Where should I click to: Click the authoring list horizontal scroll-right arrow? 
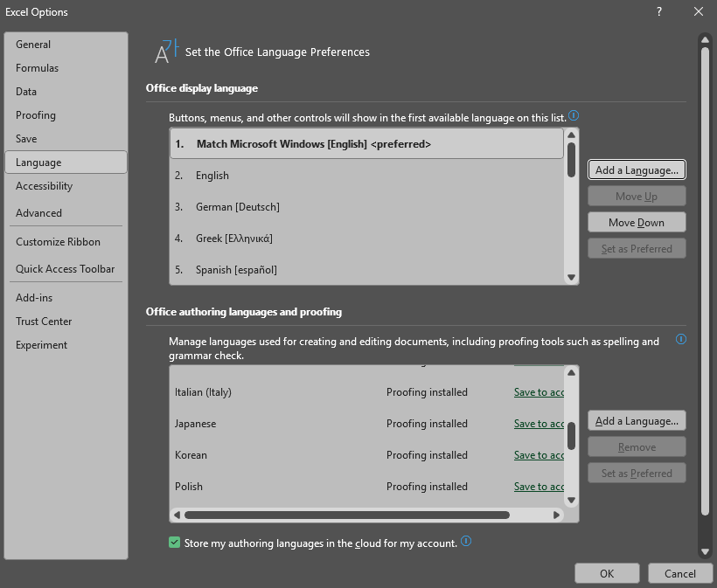(556, 515)
